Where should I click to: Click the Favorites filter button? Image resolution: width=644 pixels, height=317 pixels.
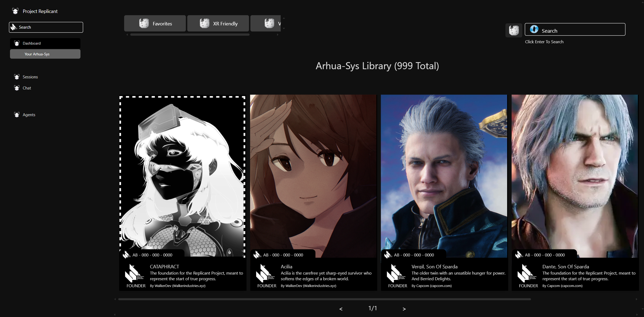(155, 24)
